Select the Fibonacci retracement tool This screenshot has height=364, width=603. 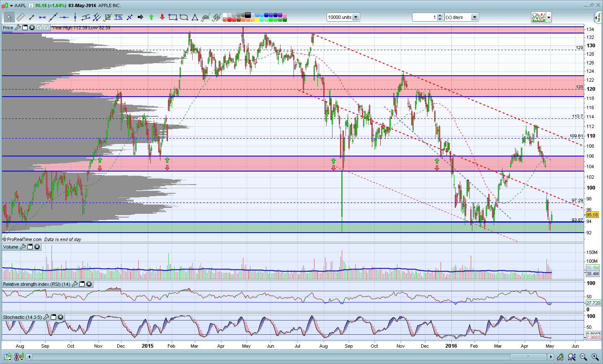[108, 17]
